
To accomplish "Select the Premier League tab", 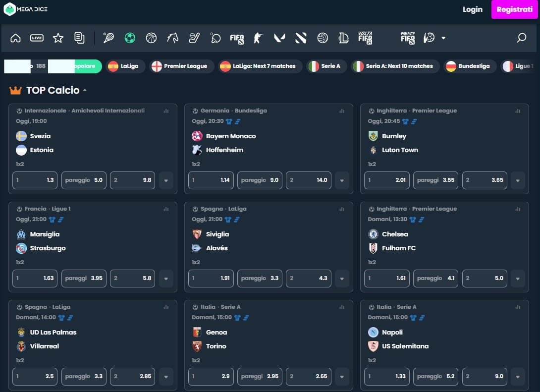I will click(182, 66).
